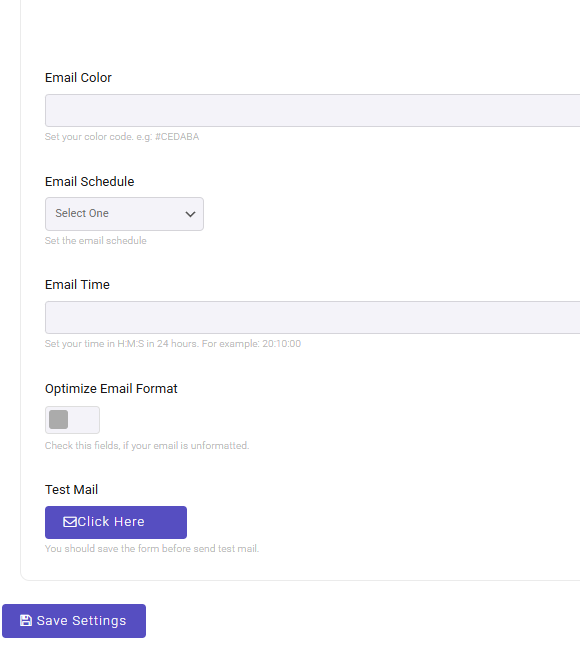Click the '20:10:00' time format hint text
Screen dimensions: 580x656
(x=282, y=343)
